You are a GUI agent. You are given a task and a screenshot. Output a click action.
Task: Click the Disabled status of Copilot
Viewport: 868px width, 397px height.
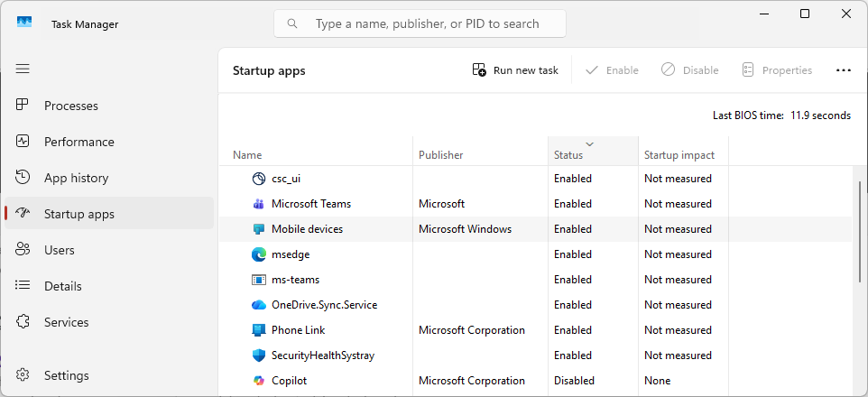click(574, 381)
